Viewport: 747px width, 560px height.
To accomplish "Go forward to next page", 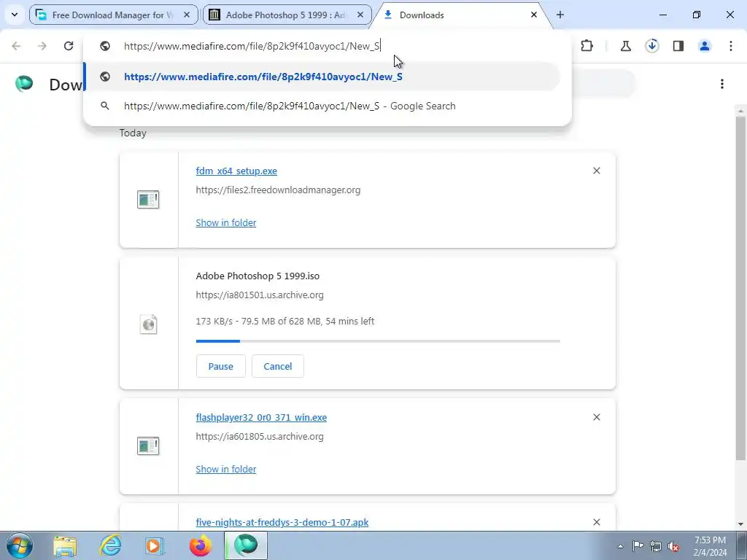I will coord(42,46).
